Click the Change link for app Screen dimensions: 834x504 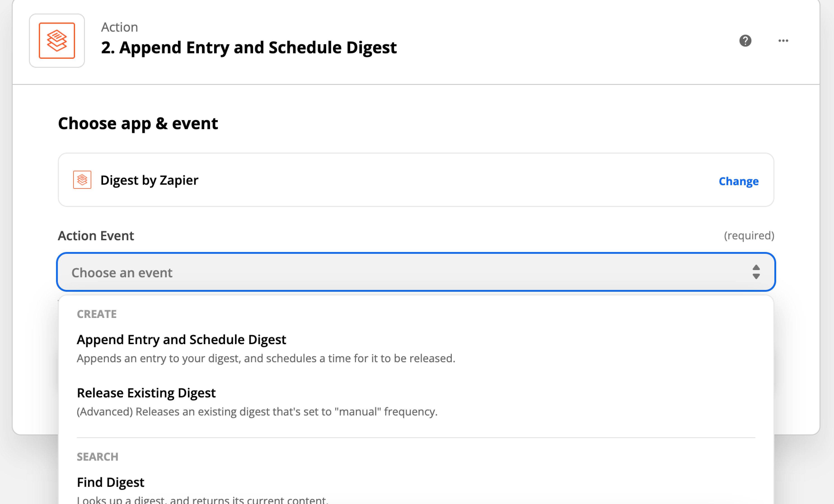(738, 181)
